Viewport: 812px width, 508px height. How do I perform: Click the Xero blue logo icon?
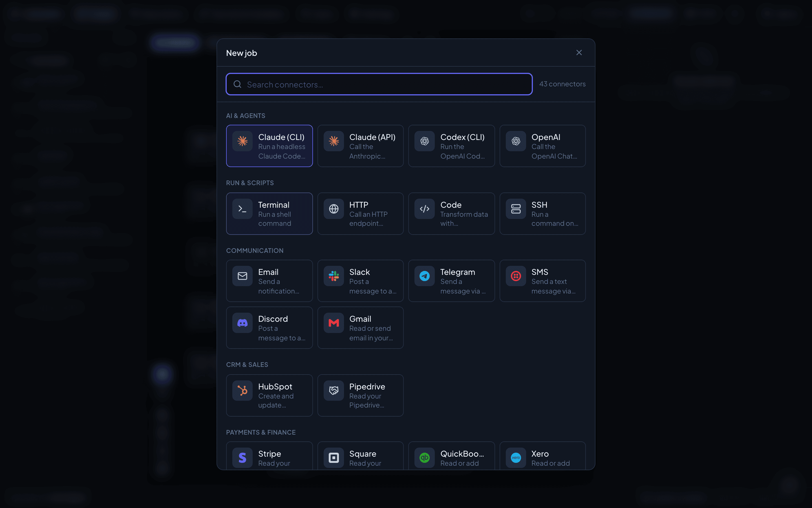516,457
